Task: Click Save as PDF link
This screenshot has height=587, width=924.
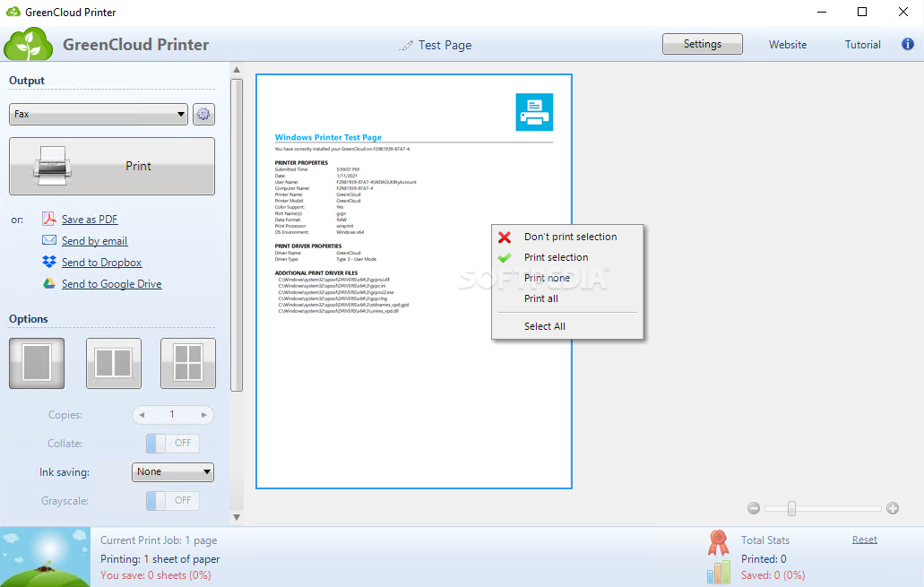Action: [90, 220]
